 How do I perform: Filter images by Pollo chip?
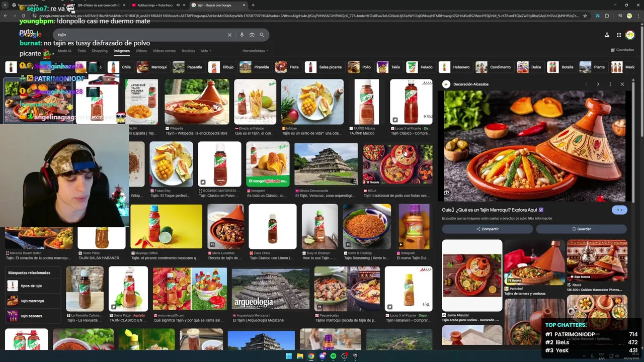pyautogui.click(x=360, y=67)
